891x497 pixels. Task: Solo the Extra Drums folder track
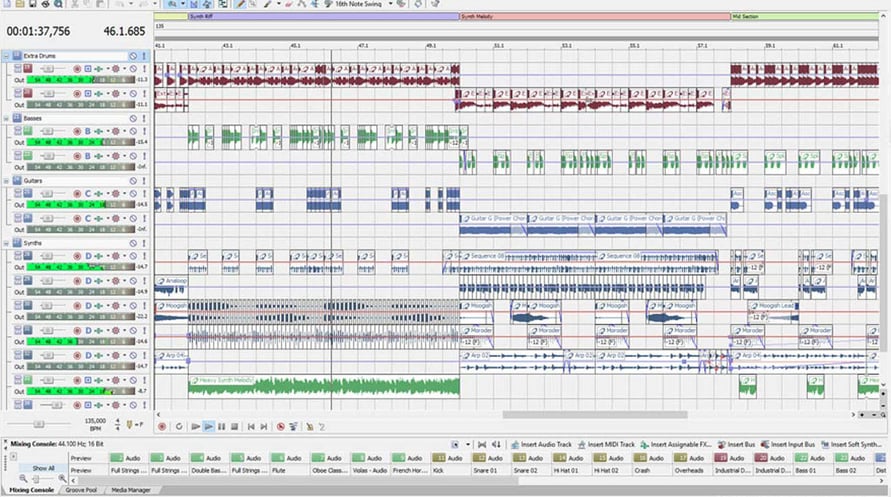pos(144,56)
